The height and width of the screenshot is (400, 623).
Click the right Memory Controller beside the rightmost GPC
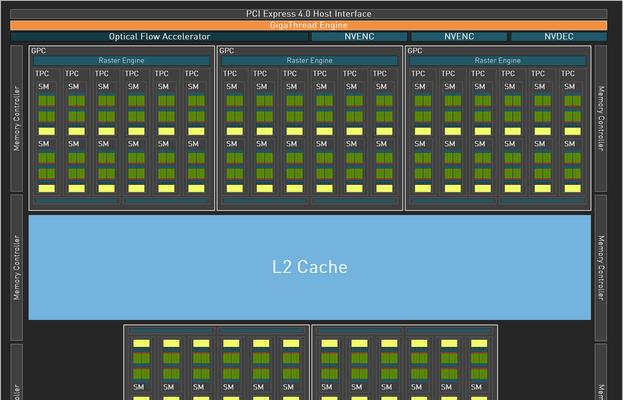pos(601,118)
